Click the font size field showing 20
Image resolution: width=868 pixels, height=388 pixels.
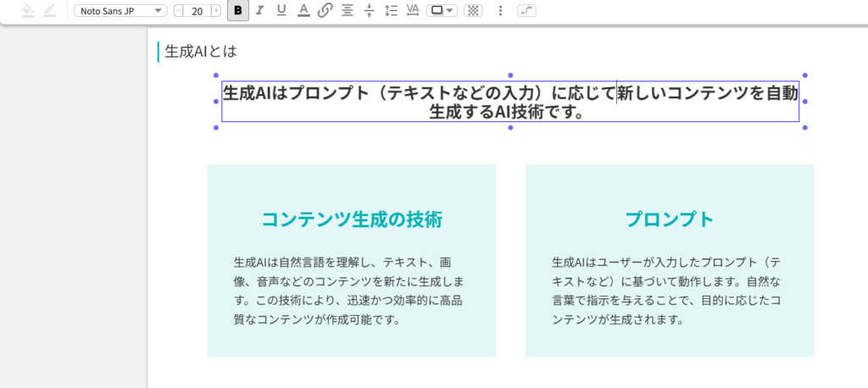[197, 10]
